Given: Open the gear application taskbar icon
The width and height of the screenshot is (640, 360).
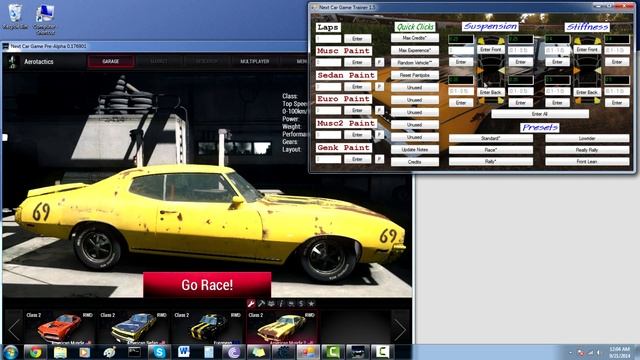Looking at the screenshot, I should coord(283,352).
